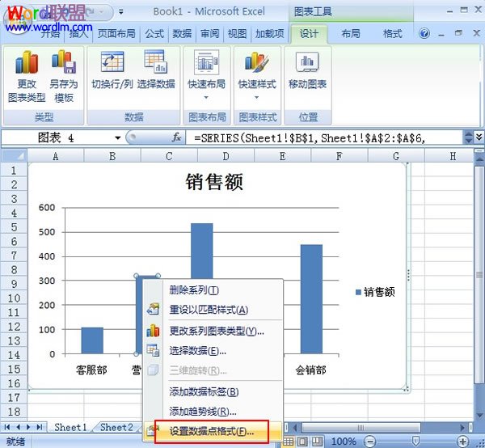Expand the formula bar with double chevron
This screenshot has width=485, height=448.
pos(479,137)
